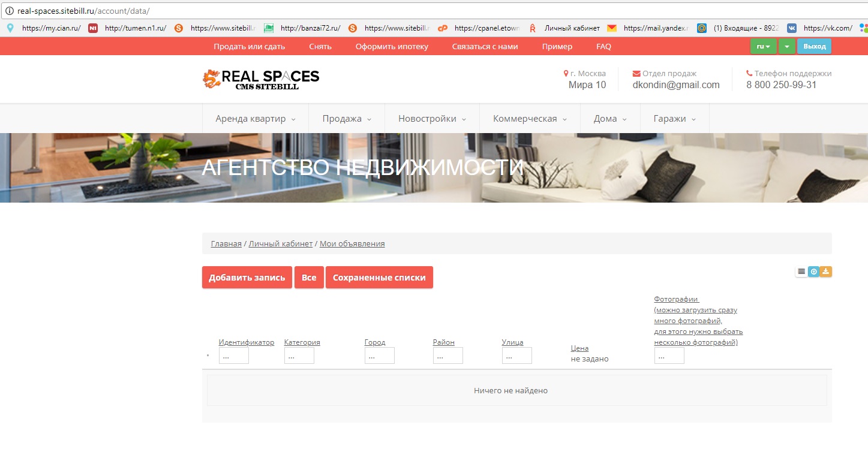
Task: Sort table by Цена column header
Action: [579, 348]
